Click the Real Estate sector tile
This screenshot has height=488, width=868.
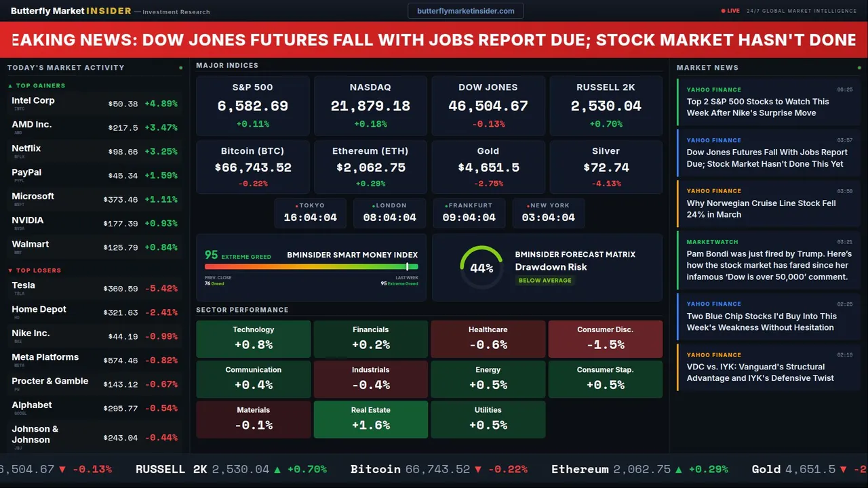point(370,420)
